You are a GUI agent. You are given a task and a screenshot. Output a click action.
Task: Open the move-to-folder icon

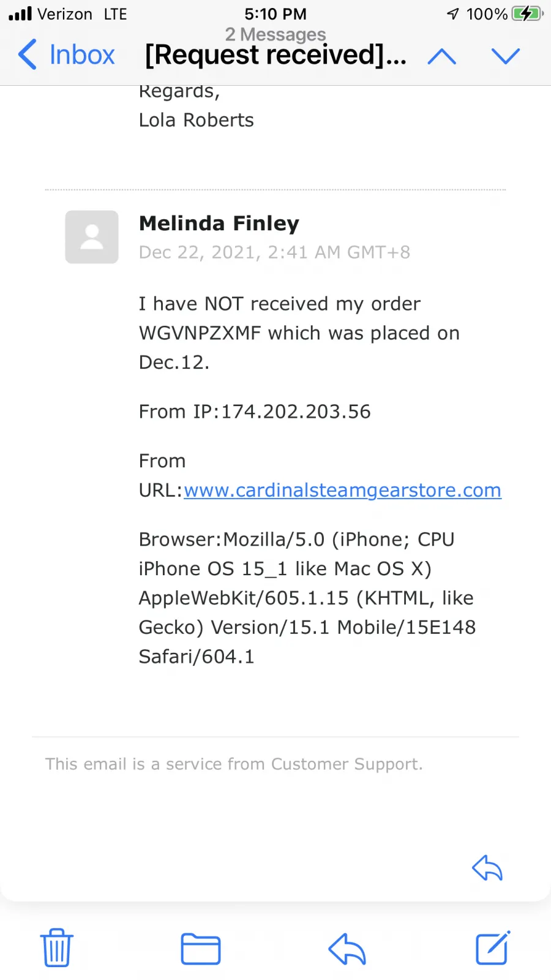[201, 949]
